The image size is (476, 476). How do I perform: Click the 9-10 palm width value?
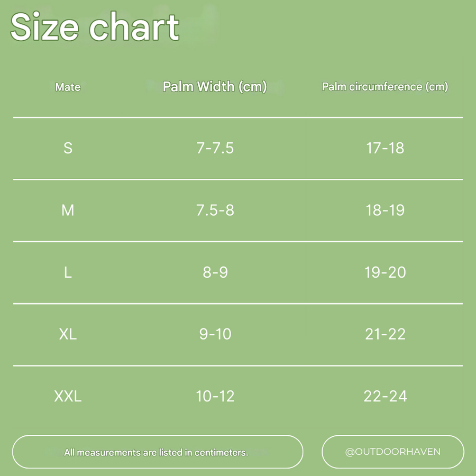(215, 334)
